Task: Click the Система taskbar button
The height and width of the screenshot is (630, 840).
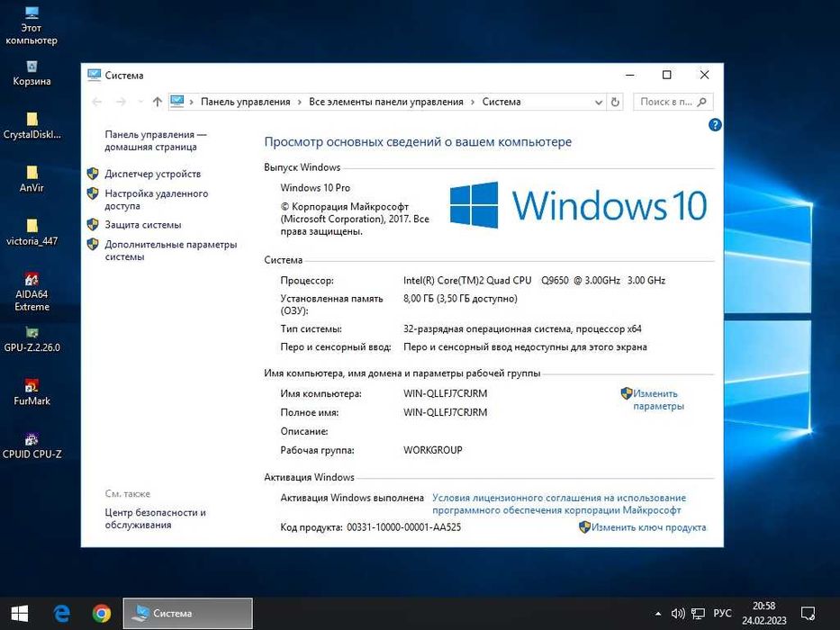Action: coord(188,614)
